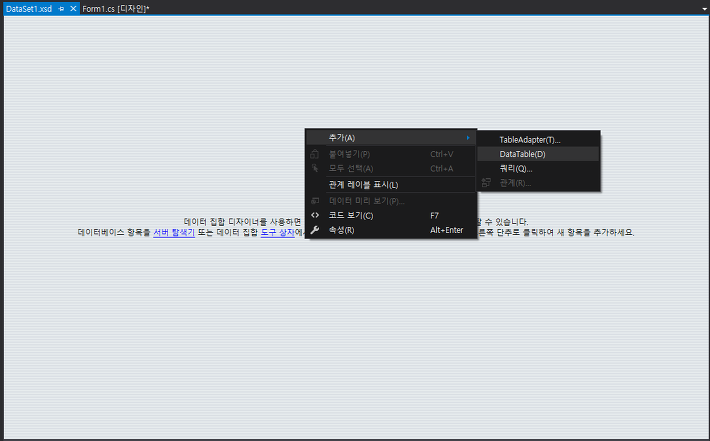Image resolution: width=710 pixels, height=441 pixels.
Task: Open the 서버 탐색기 link
Action: [x=174, y=232]
